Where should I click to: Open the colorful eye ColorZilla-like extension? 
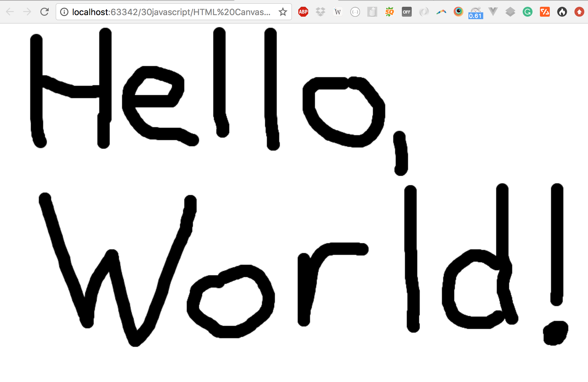point(459,12)
